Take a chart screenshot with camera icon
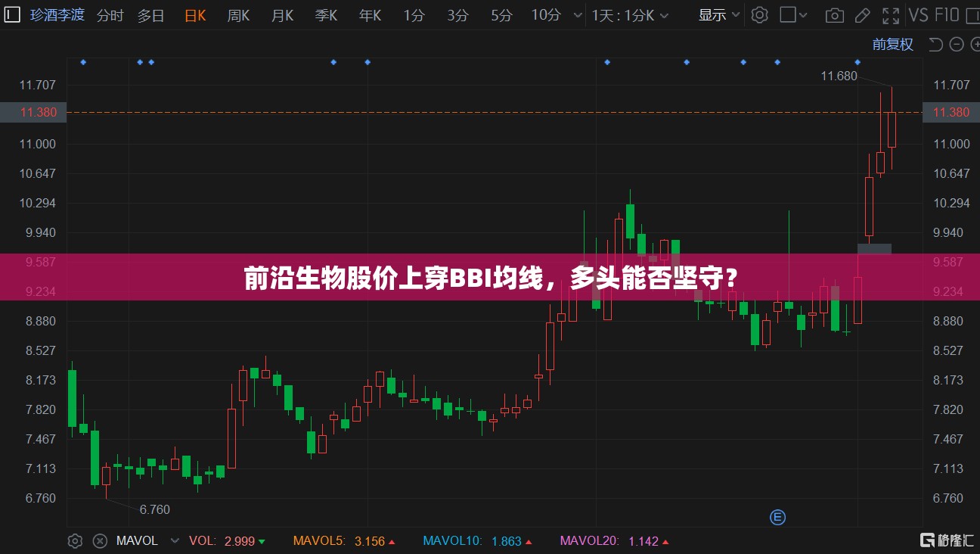This screenshot has height=554, width=980. (x=834, y=15)
